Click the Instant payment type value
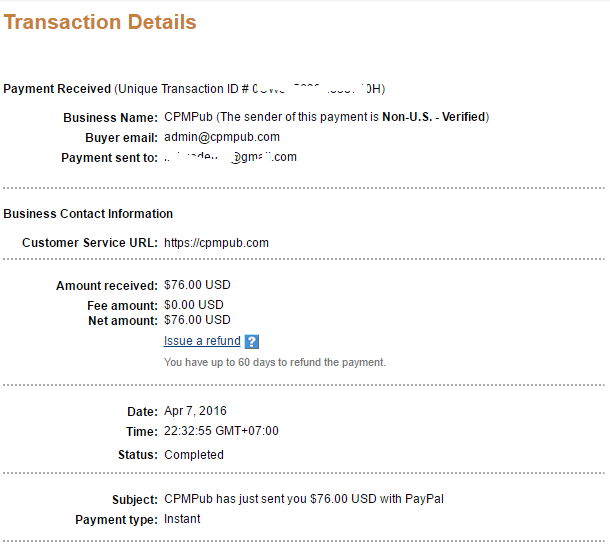Image resolution: width=610 pixels, height=546 pixels. tap(182, 519)
